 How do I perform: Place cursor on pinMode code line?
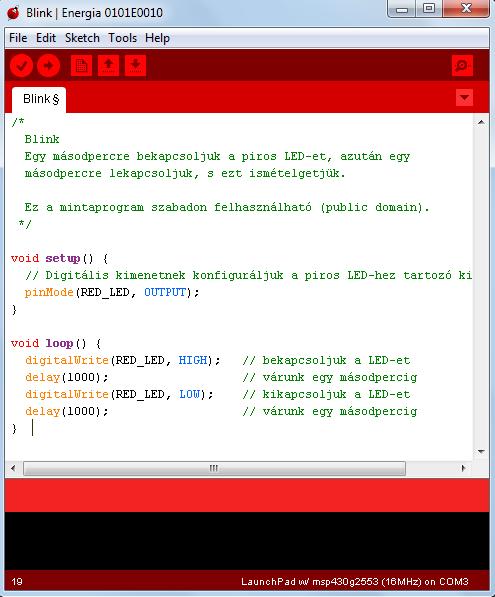click(x=112, y=292)
